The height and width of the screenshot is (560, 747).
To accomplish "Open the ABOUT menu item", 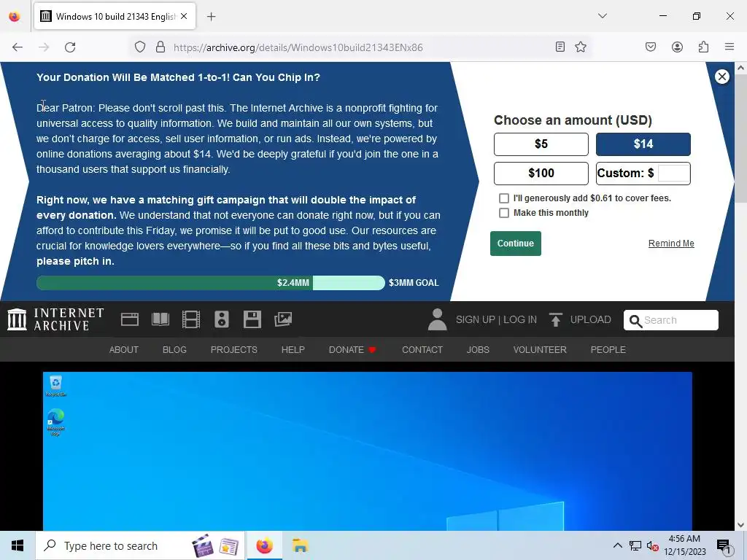I will [x=124, y=349].
